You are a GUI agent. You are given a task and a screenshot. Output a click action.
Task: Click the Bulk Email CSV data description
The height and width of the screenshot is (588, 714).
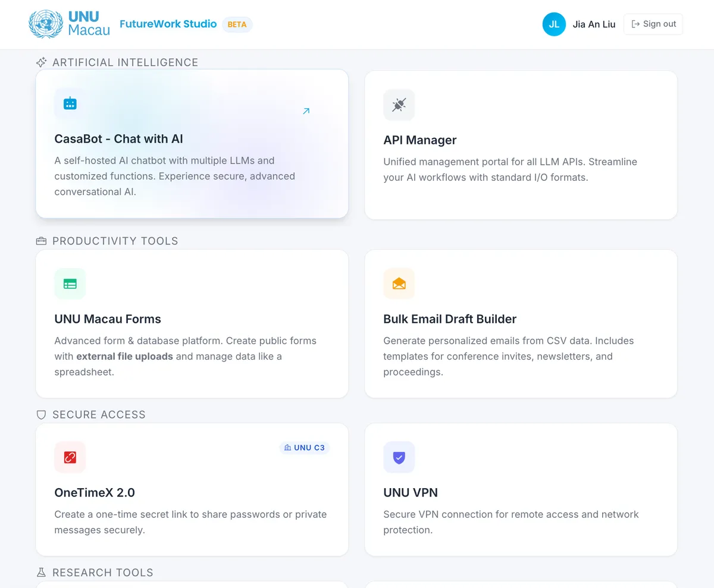[509, 356]
